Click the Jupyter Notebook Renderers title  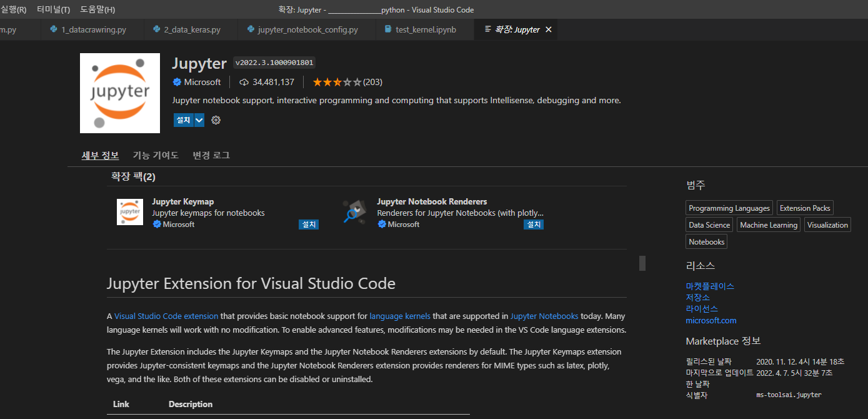click(x=432, y=201)
